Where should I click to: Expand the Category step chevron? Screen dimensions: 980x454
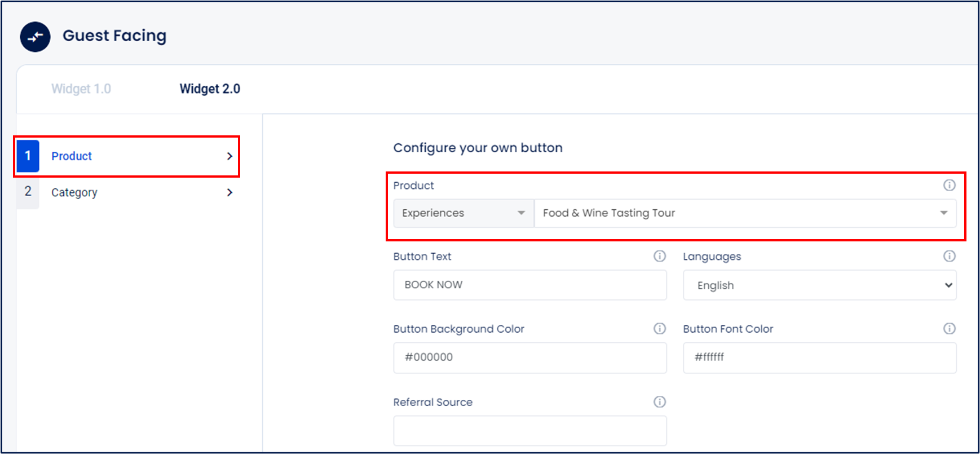coord(229,192)
